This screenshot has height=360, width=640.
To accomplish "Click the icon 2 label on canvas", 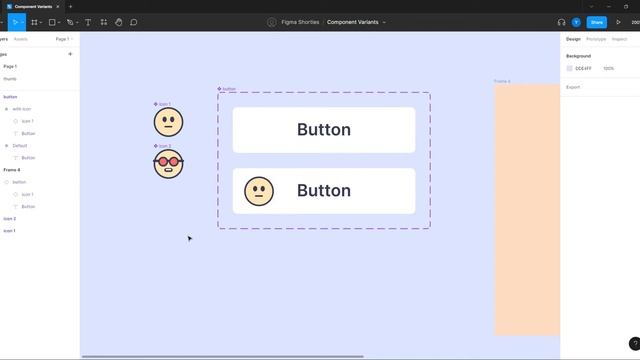I will point(164,146).
